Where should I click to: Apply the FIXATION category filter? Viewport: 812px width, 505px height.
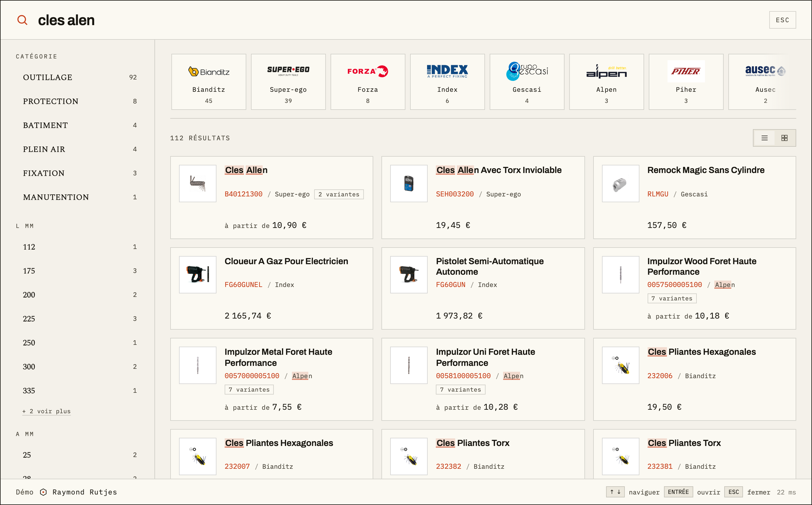click(x=80, y=173)
